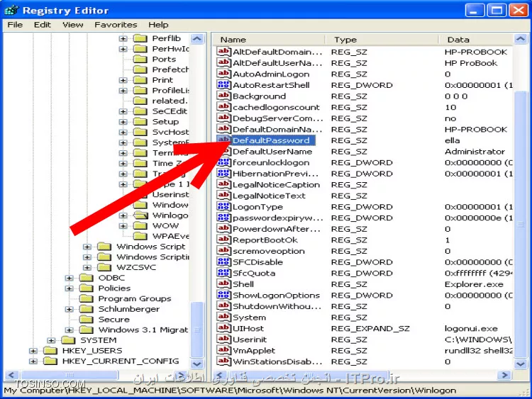Screen dimensions: 532x399
Task: Click values pane scroll down arrow
Action: tap(520, 364)
